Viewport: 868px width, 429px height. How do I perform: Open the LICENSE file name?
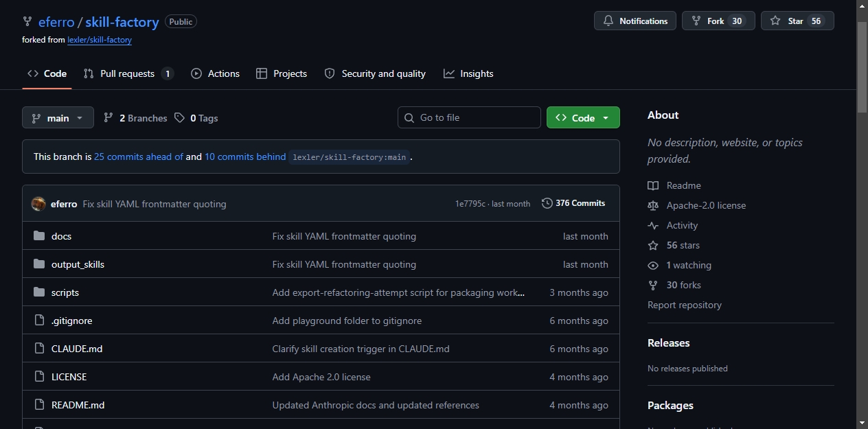pos(69,377)
